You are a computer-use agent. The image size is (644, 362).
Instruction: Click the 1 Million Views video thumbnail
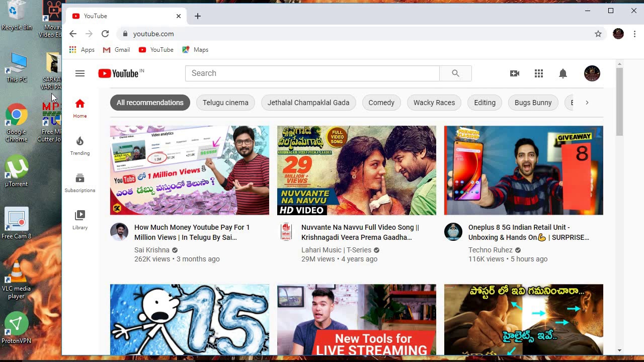(x=190, y=170)
